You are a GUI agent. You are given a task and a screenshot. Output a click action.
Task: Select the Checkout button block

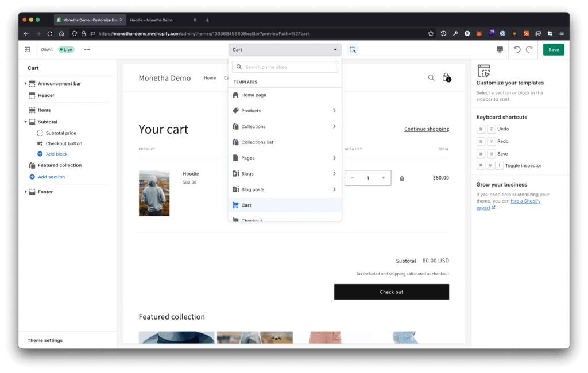pos(64,143)
